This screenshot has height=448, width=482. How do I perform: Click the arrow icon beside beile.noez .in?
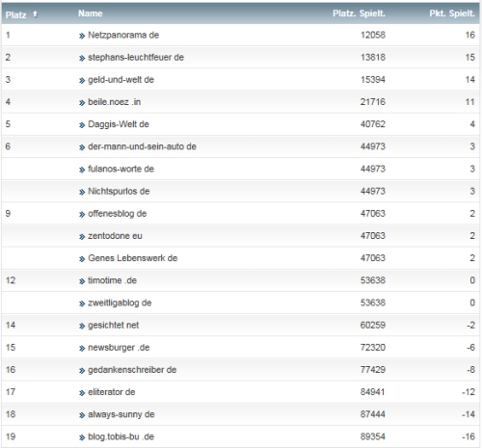click(82, 103)
